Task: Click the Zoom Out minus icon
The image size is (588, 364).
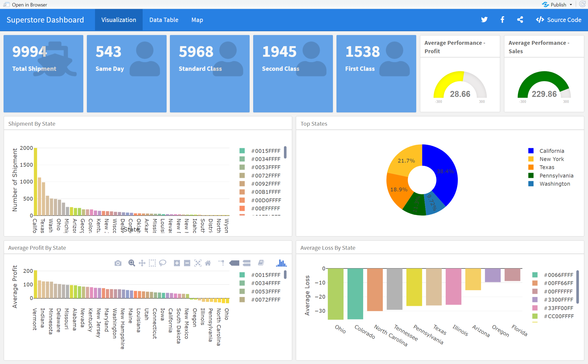Action: (x=187, y=263)
